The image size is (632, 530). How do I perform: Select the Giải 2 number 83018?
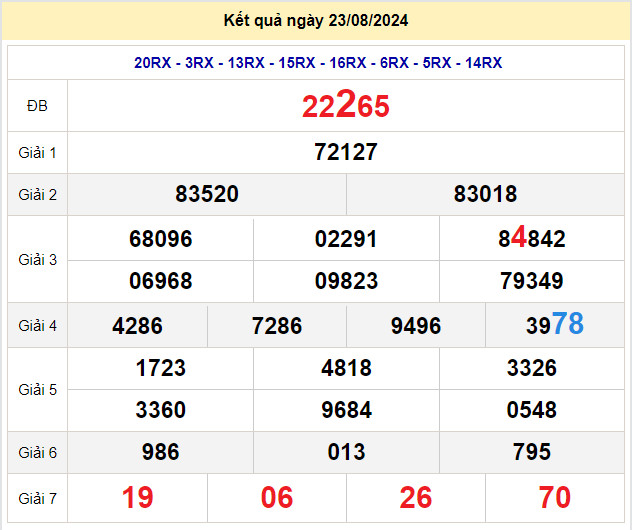pos(485,194)
